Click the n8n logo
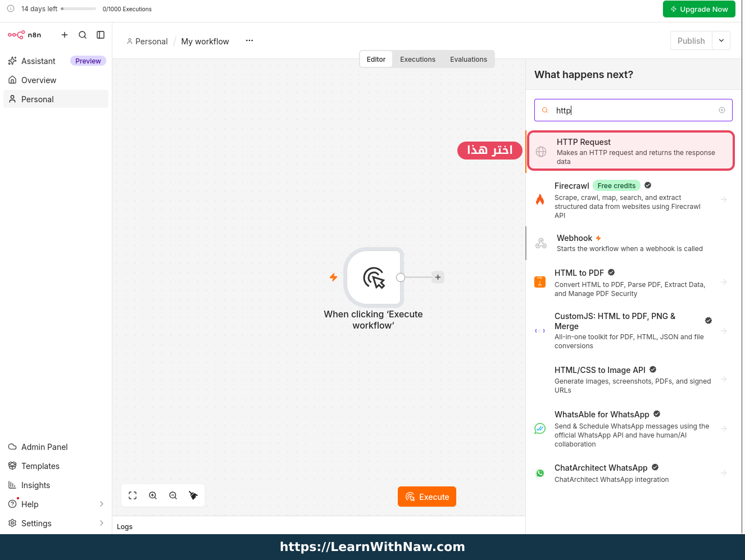This screenshot has height=560, width=745. point(24,35)
